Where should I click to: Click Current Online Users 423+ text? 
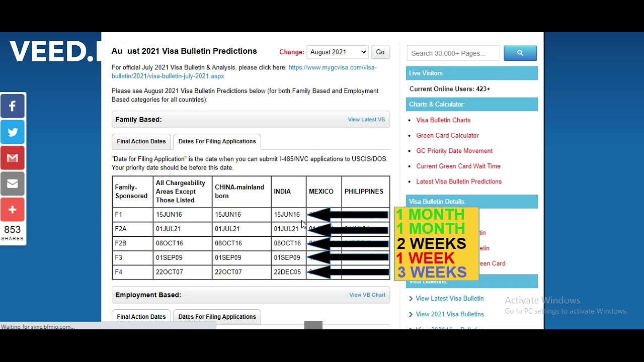pyautogui.click(x=450, y=89)
